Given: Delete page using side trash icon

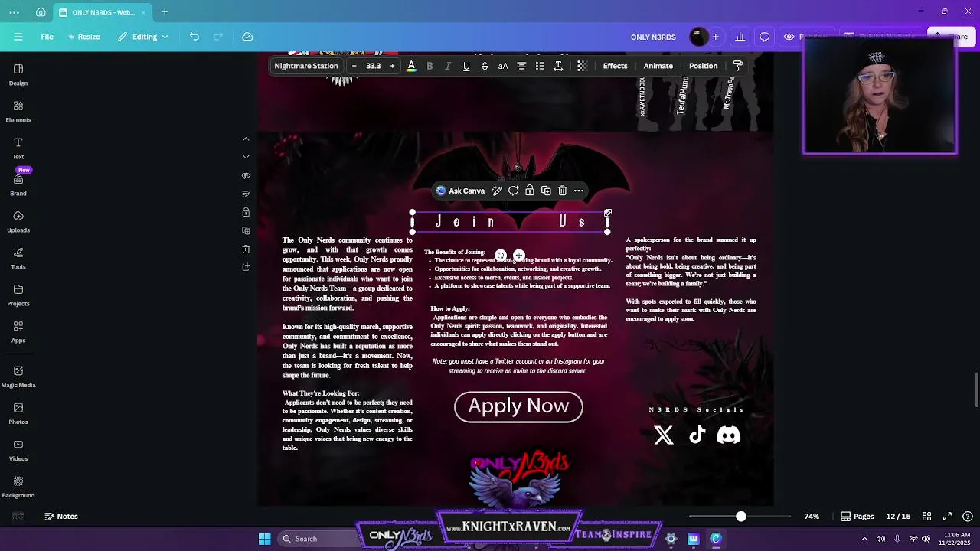Looking at the screenshot, I should click(246, 249).
